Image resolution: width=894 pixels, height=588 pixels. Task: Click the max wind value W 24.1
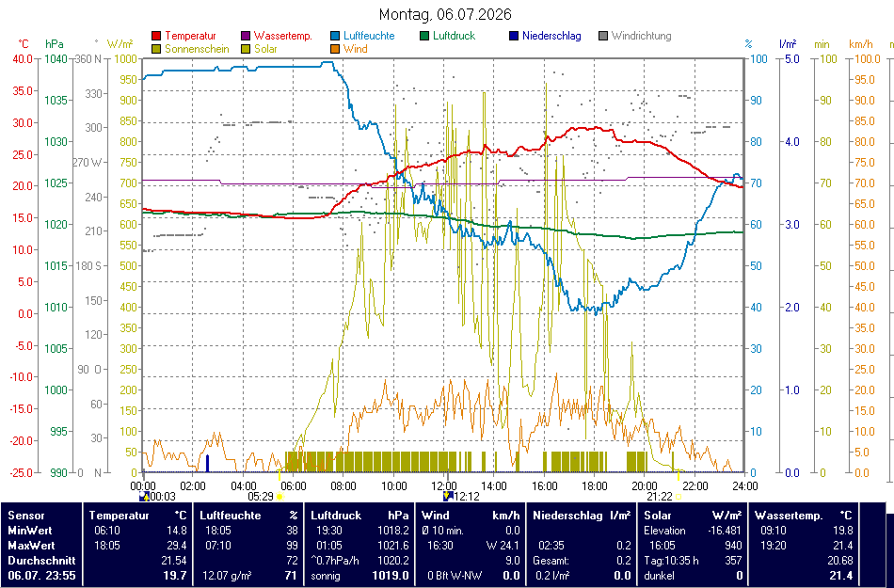click(x=503, y=546)
